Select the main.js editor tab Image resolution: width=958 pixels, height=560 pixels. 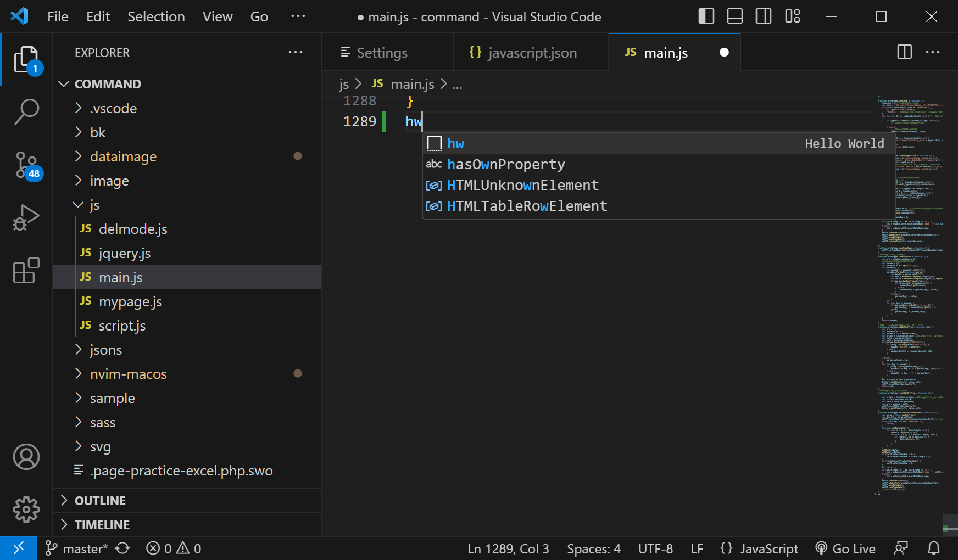pyautogui.click(x=675, y=52)
